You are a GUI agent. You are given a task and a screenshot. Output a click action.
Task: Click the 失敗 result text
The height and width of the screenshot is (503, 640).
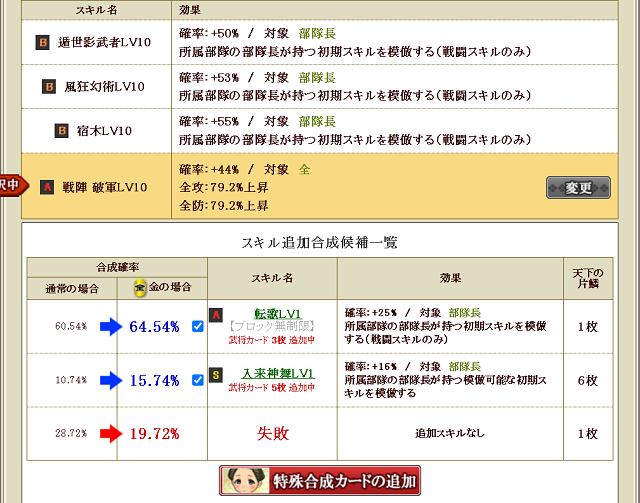[x=271, y=433]
